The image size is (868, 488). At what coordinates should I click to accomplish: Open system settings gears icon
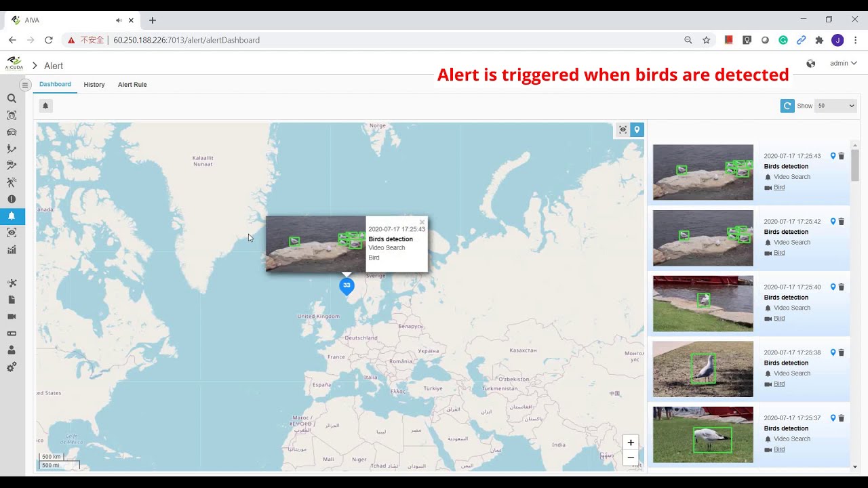pos(12,367)
